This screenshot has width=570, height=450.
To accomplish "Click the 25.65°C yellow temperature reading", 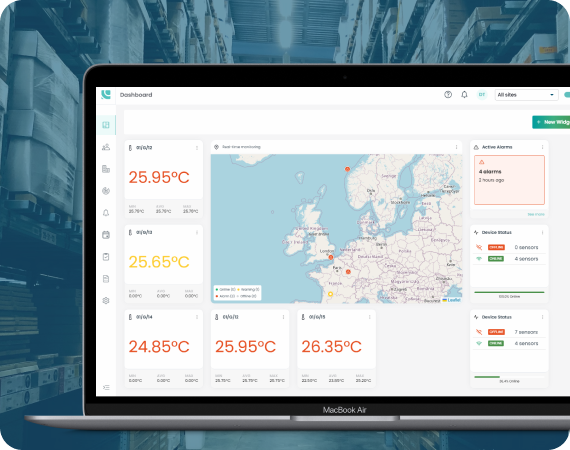I will [x=159, y=262].
